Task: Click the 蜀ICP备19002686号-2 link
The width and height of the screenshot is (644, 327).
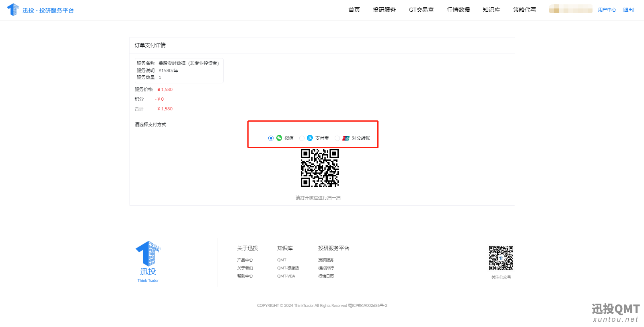Action: pos(368,306)
